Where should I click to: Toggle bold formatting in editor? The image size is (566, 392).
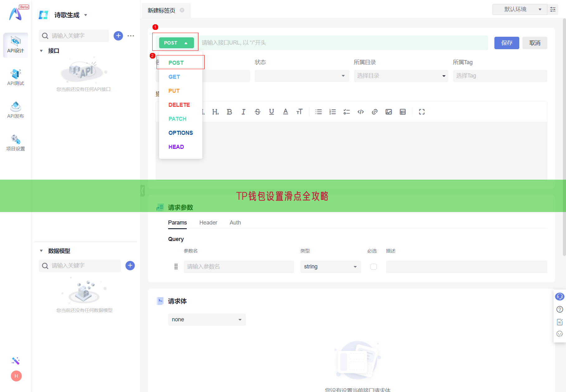[x=229, y=112]
